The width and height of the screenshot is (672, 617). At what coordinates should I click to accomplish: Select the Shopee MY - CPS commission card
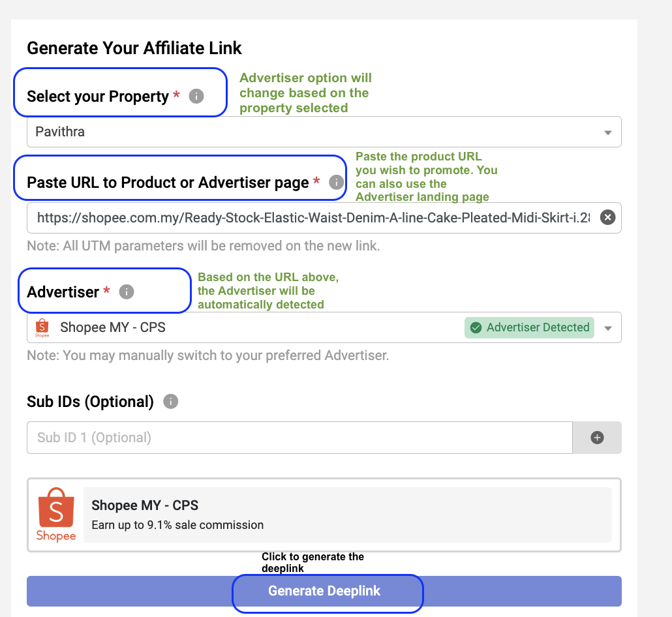(324, 515)
